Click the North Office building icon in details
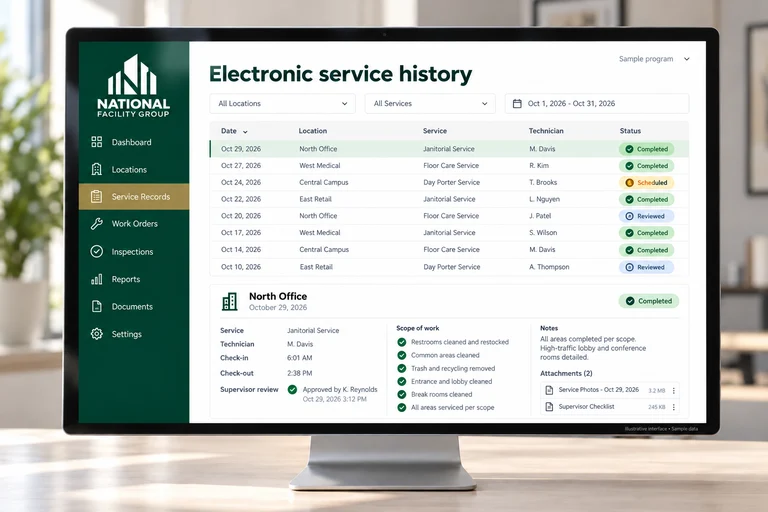Viewport: 768px width, 512px height. (230, 302)
